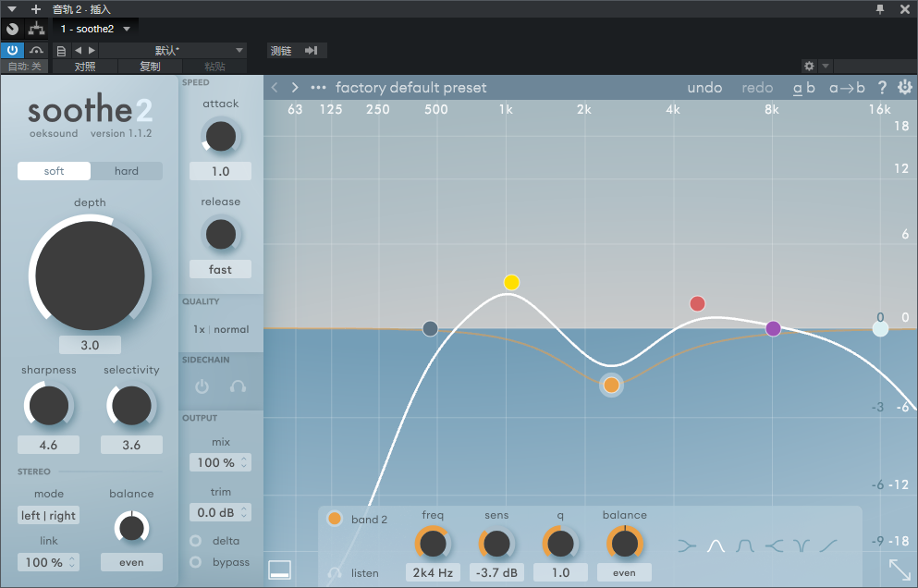Load next soothe2 preset with right chevron
The width and height of the screenshot is (918, 588).
point(295,88)
